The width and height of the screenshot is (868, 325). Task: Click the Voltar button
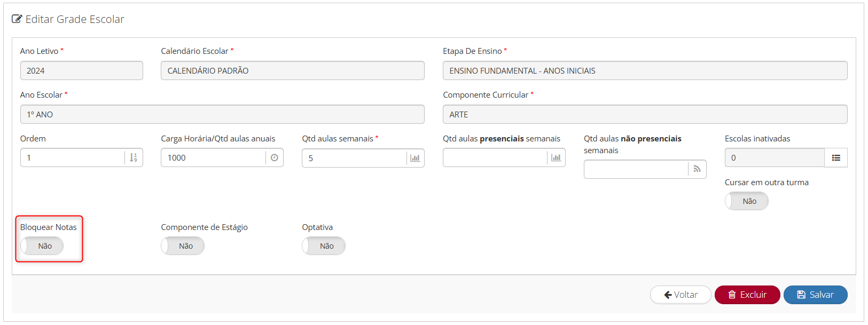(x=681, y=295)
